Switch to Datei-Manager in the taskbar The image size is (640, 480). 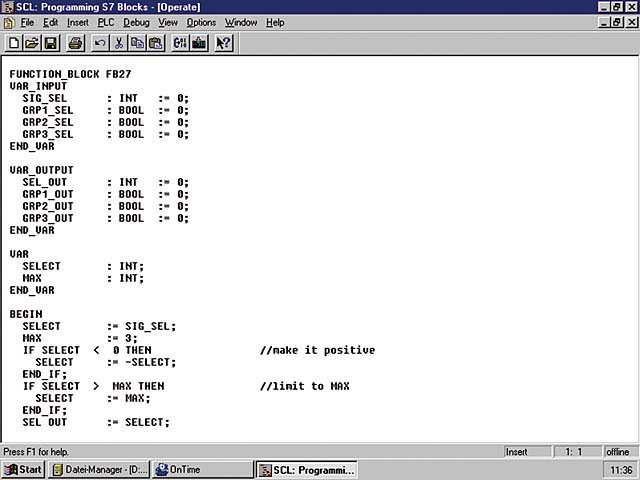99,469
